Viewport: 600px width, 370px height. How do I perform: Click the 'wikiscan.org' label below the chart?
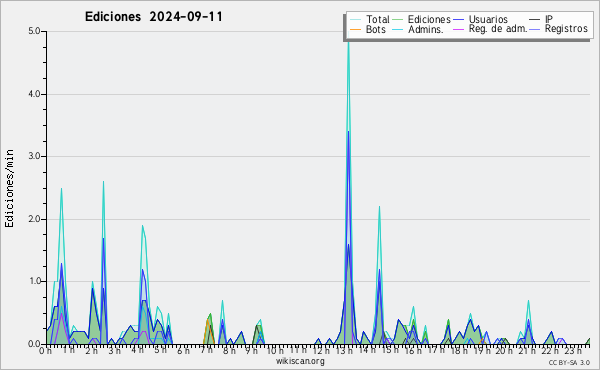[300, 361]
